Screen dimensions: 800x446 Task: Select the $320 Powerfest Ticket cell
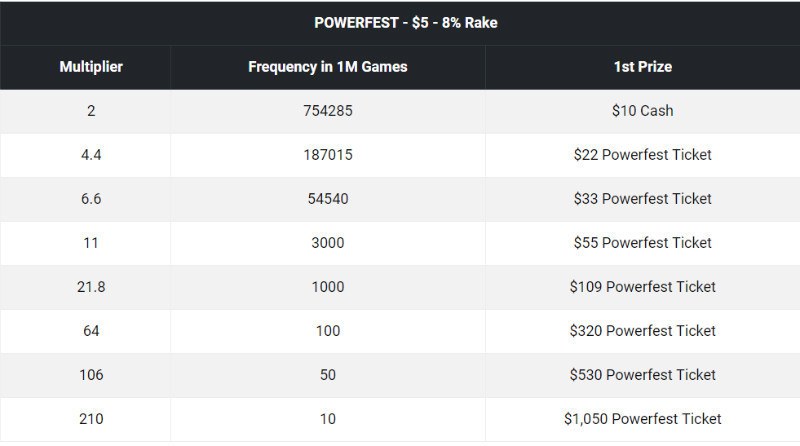(642, 331)
